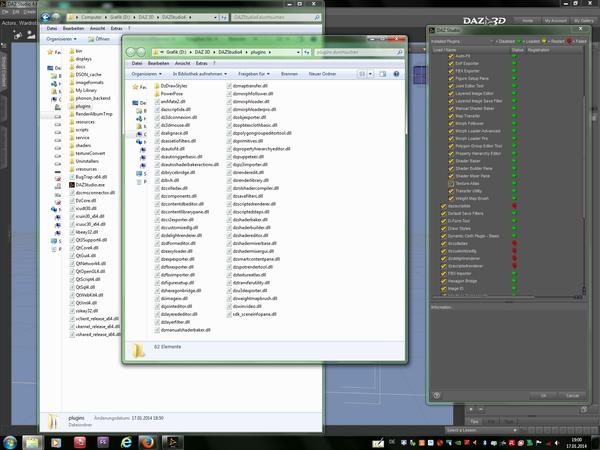Toggle preview pane icon in plugins window
The height and width of the screenshot is (450, 600).
pyautogui.click(x=382, y=74)
